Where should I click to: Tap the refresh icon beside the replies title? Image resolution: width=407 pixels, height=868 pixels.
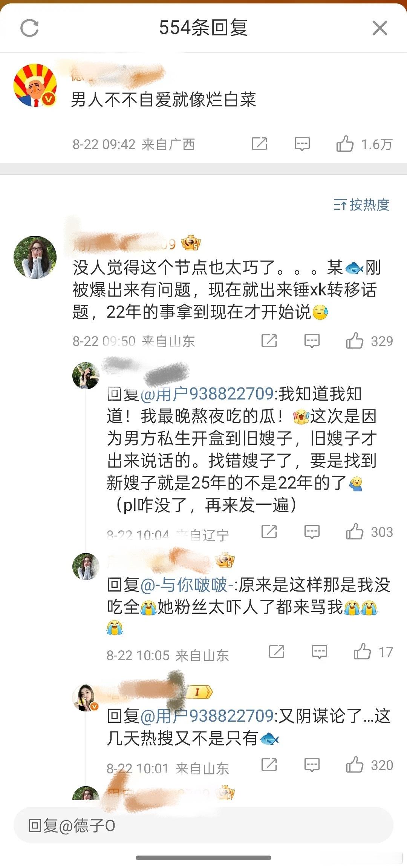(x=29, y=28)
